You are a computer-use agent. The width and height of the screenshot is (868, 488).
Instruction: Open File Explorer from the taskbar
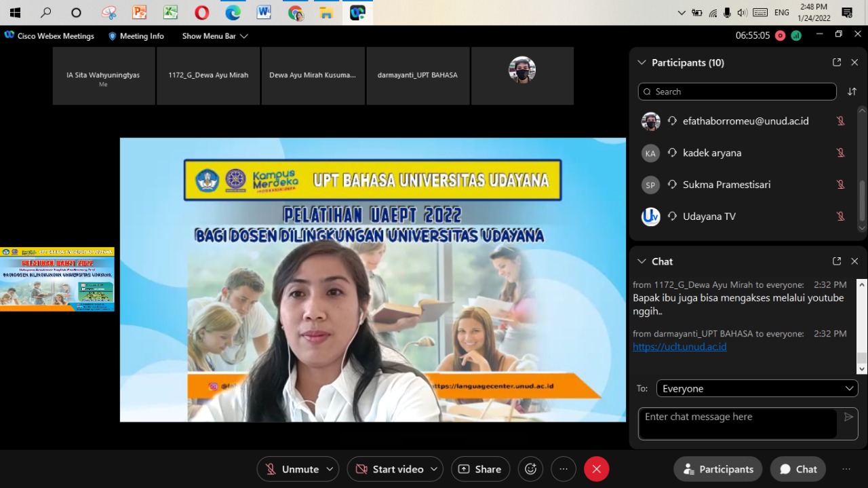(x=327, y=12)
